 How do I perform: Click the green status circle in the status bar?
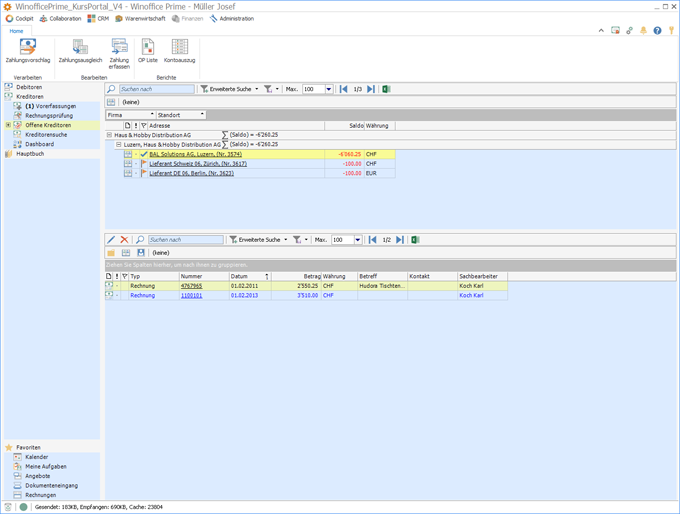tap(23, 507)
